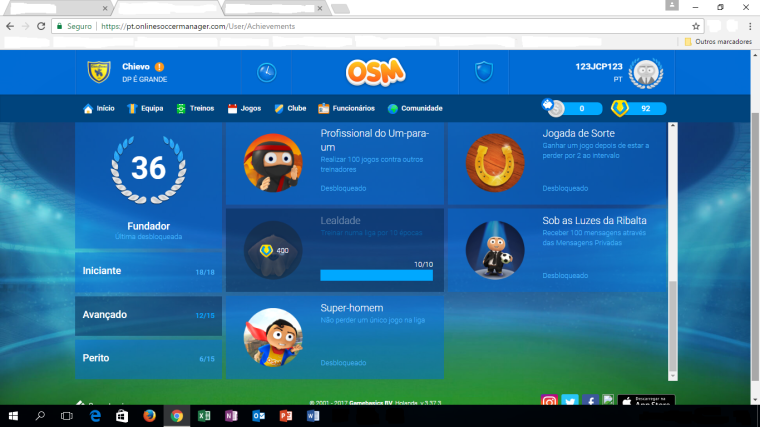Click the Profissional do Um-para-um title
The height and width of the screenshot is (427, 760).
coord(375,140)
